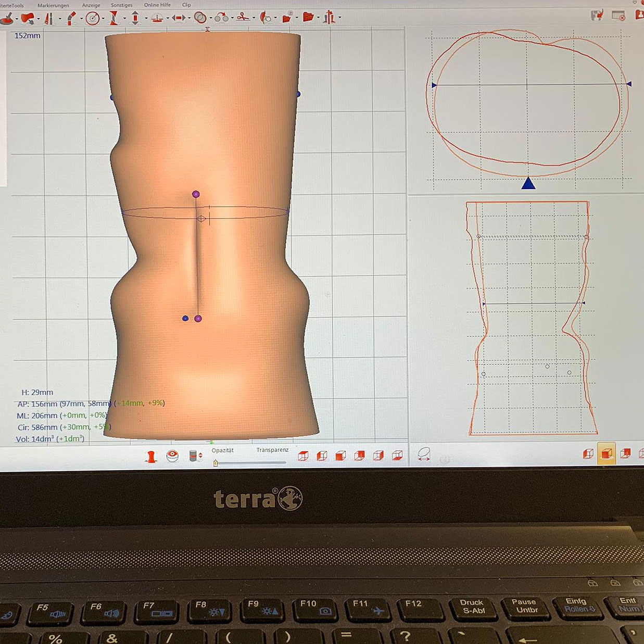Click cube icon left of highlighted cube
The height and width of the screenshot is (644, 644).
pyautogui.click(x=588, y=453)
